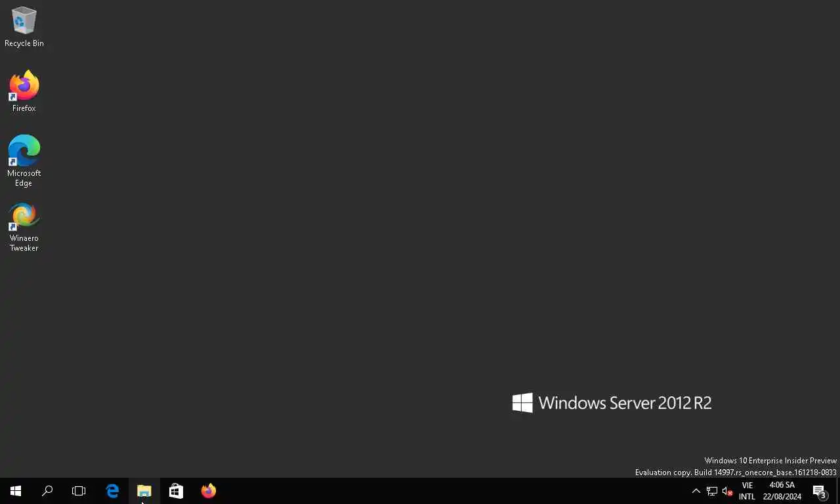Select the Microsoft Edge desktop shortcut
The width and height of the screenshot is (840, 504).
pos(24,161)
